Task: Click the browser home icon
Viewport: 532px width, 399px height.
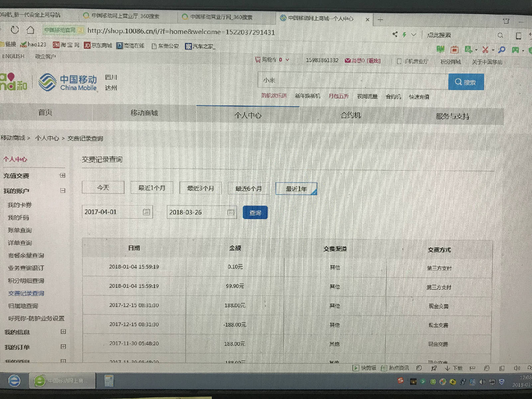Action: click(x=30, y=30)
